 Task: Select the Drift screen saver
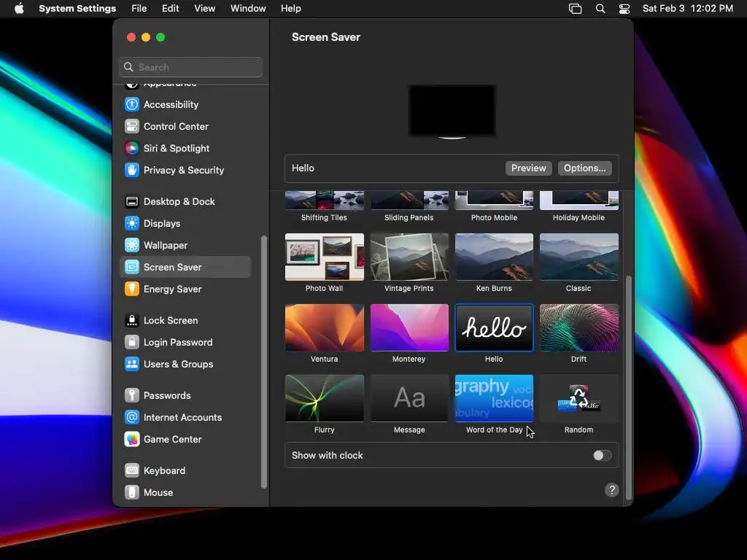coord(578,327)
